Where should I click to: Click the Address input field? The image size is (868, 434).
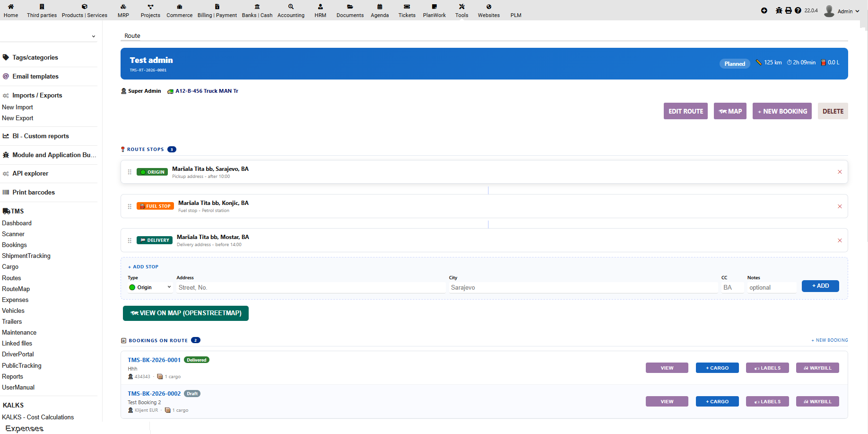click(x=311, y=287)
